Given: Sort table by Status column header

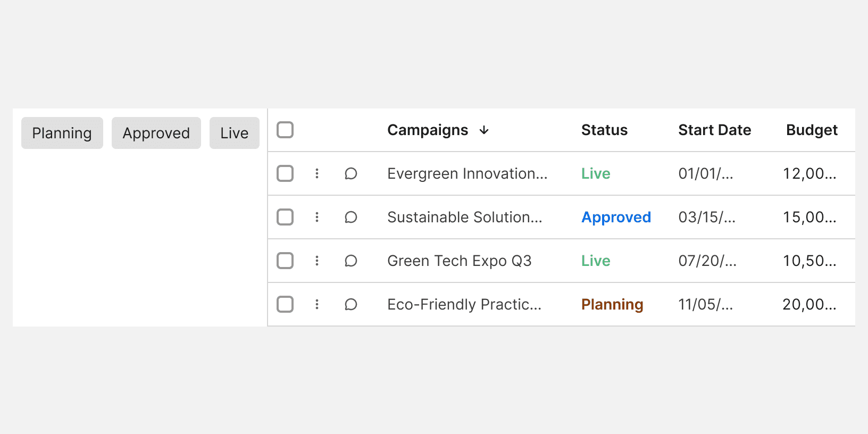Looking at the screenshot, I should [604, 130].
